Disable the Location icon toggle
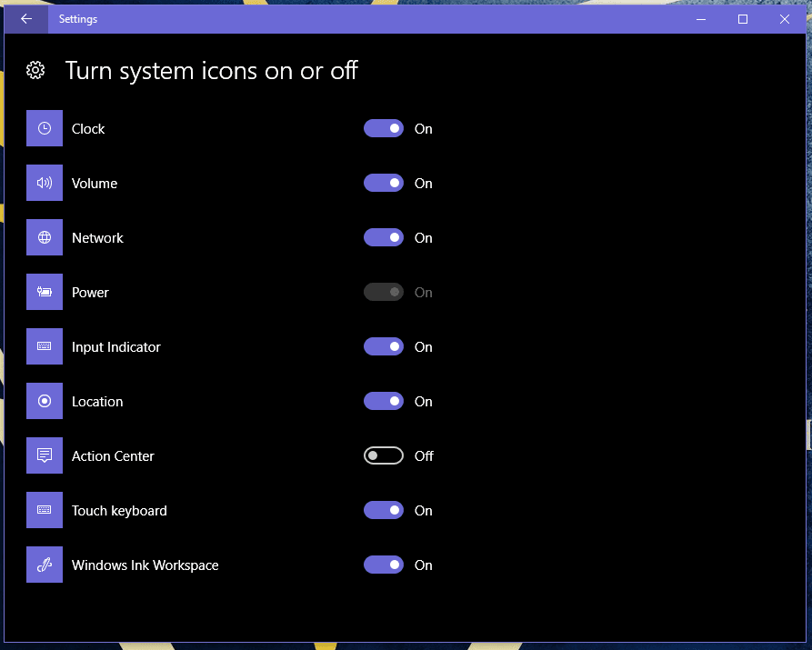This screenshot has width=812, height=650. tap(383, 401)
